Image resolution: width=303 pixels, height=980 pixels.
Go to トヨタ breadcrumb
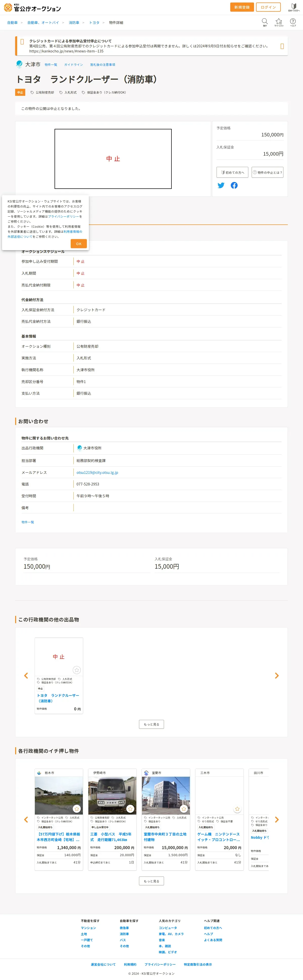pos(94,23)
